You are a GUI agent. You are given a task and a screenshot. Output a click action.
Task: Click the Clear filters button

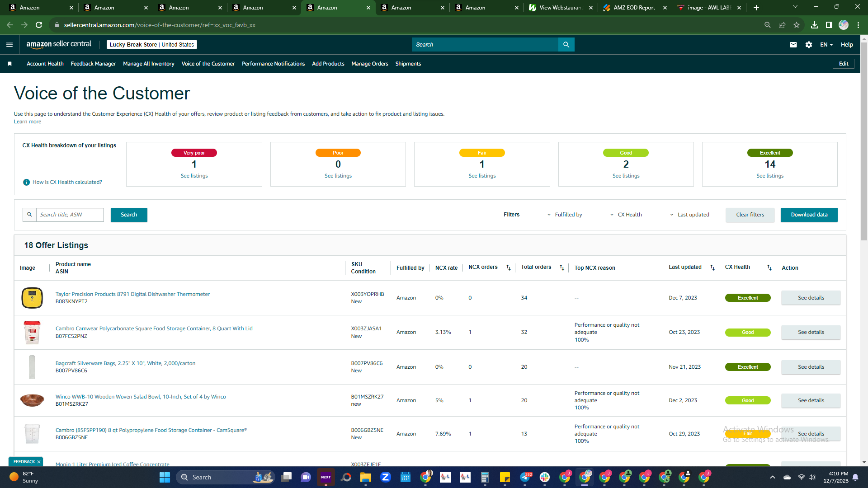(x=750, y=215)
